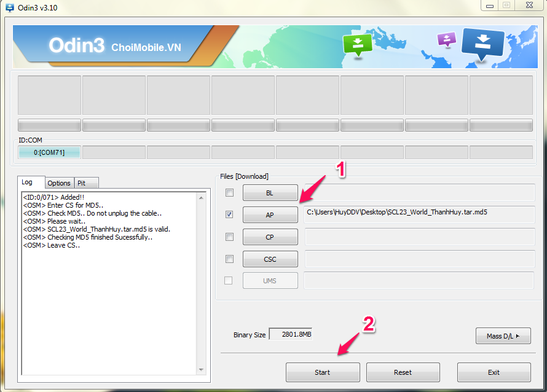
Task: Click the 'ID:COM' label
Action: (30, 140)
